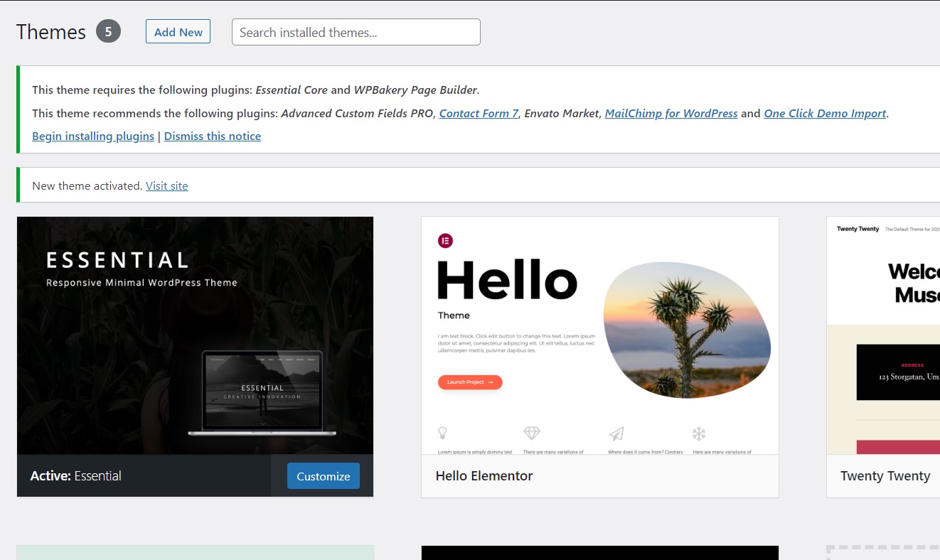
Task: Dismiss this notice about required plugins
Action: [212, 136]
